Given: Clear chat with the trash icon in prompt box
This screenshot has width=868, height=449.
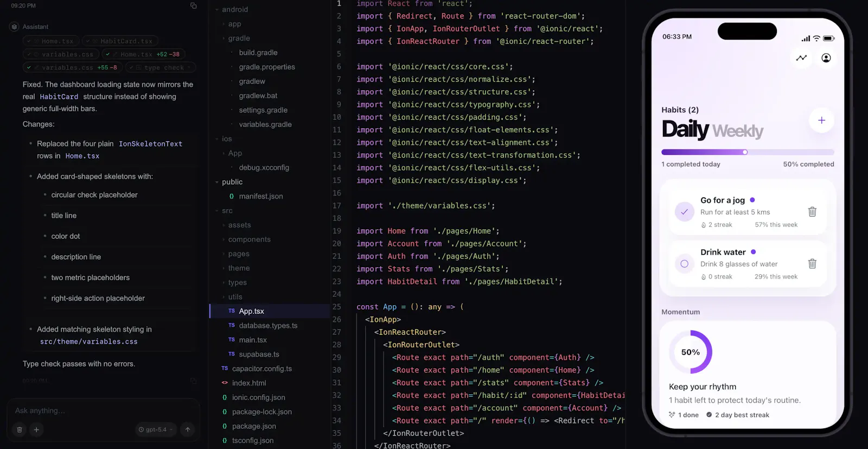Looking at the screenshot, I should (x=20, y=429).
